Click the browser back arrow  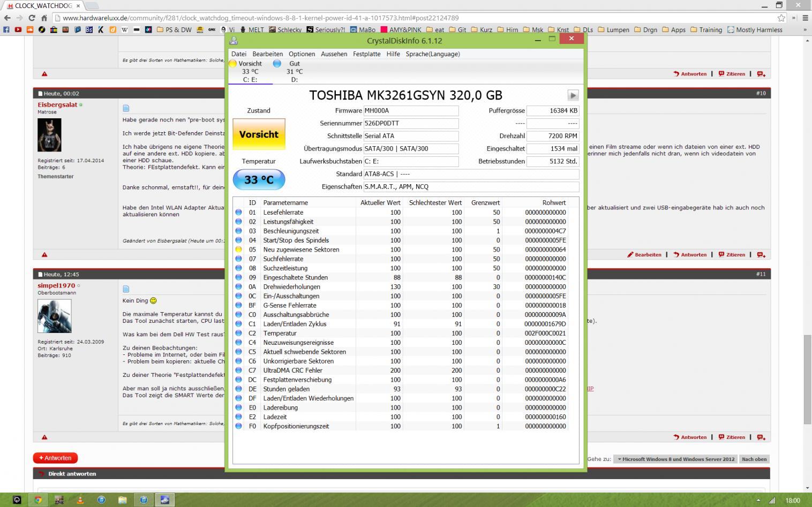click(7, 18)
